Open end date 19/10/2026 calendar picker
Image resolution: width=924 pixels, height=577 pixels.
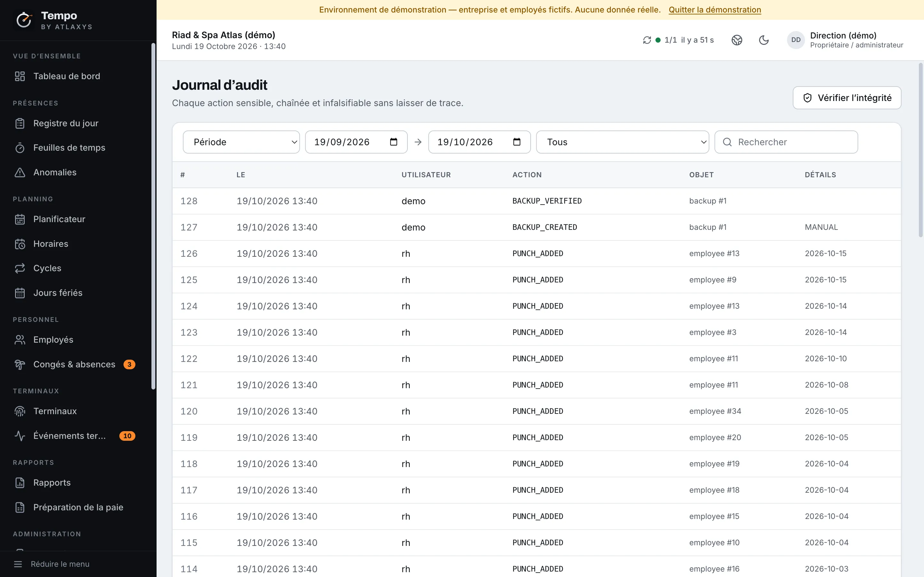pyautogui.click(x=517, y=142)
